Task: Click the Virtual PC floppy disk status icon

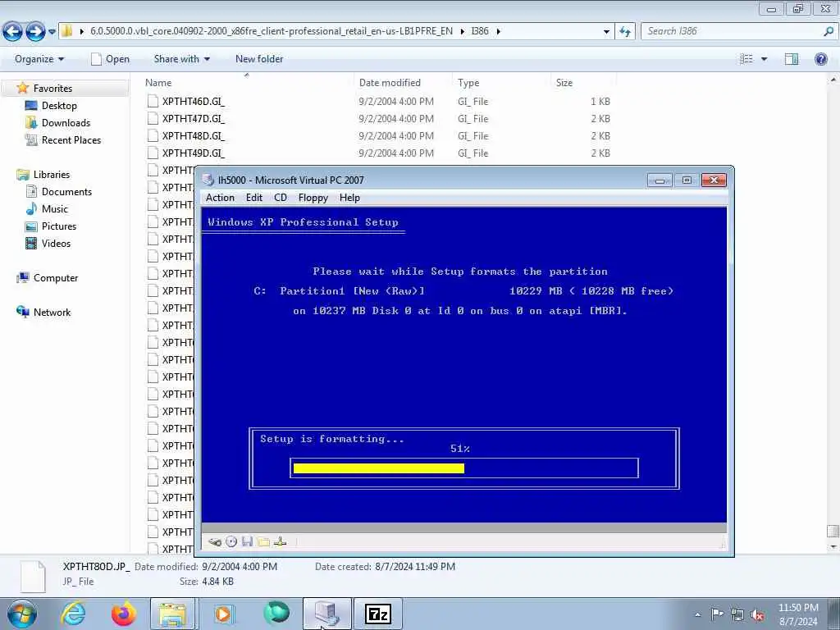Action: coord(247,541)
